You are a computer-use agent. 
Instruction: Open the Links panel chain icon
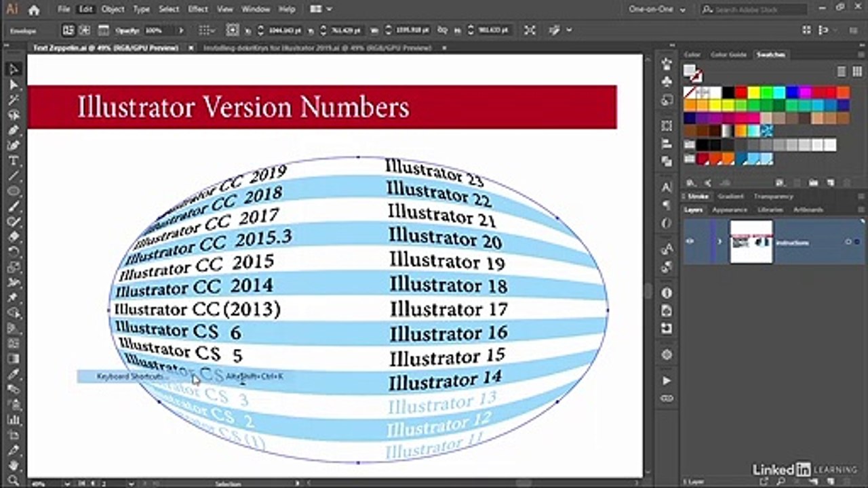pyautogui.click(x=667, y=399)
